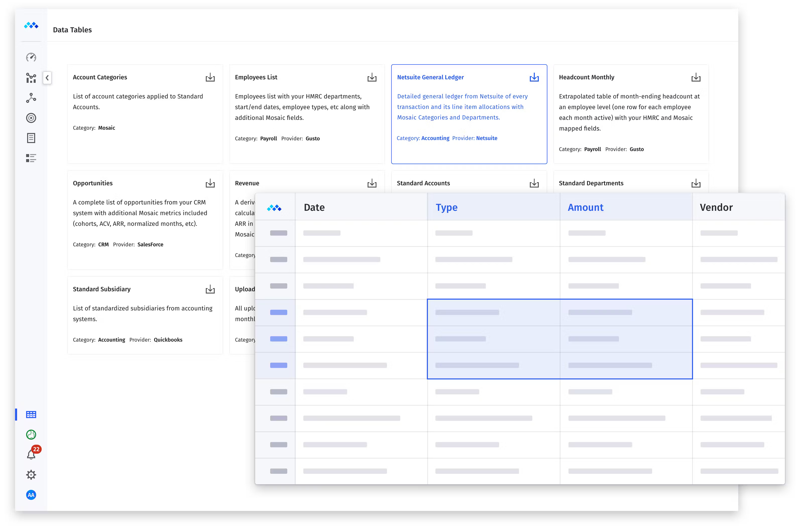
Task: Click the target goals icon in sidebar
Action: point(31,118)
